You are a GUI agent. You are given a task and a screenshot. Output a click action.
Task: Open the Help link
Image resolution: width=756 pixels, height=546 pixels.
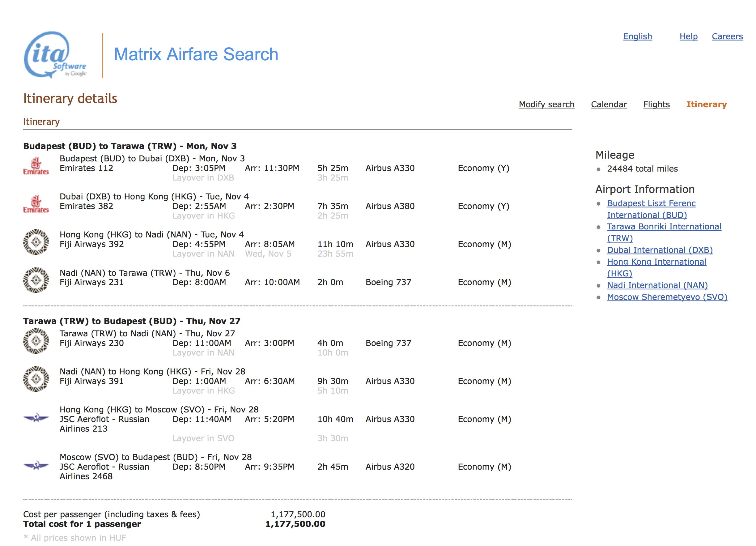688,36
